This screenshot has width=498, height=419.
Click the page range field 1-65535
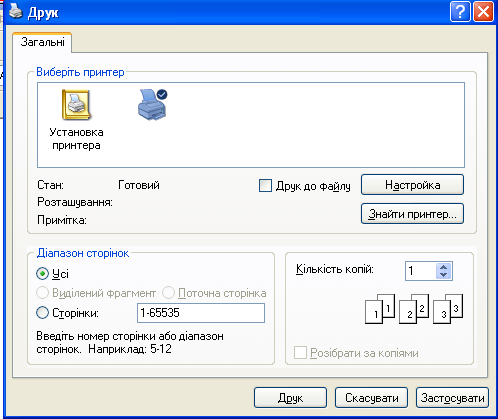pyautogui.click(x=201, y=313)
